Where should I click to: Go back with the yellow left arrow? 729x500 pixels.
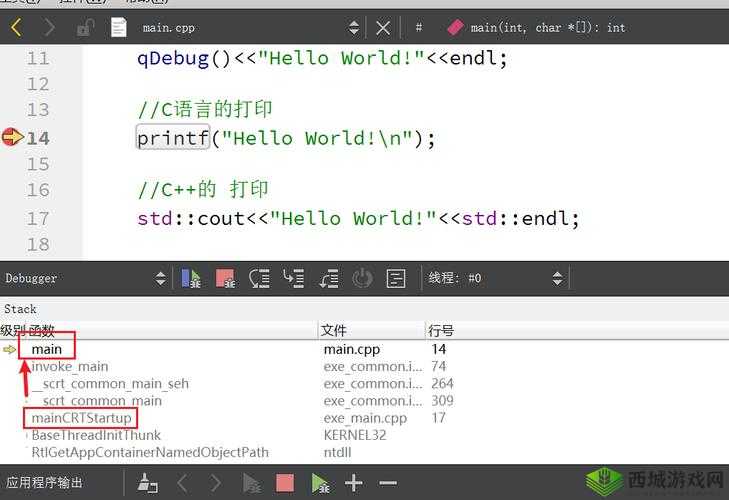(x=16, y=27)
